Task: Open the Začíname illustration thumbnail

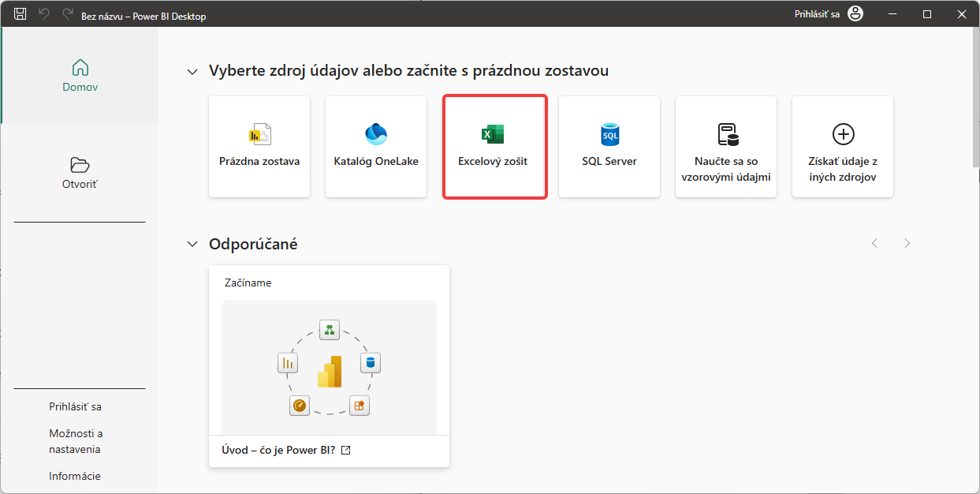Action: (x=329, y=367)
